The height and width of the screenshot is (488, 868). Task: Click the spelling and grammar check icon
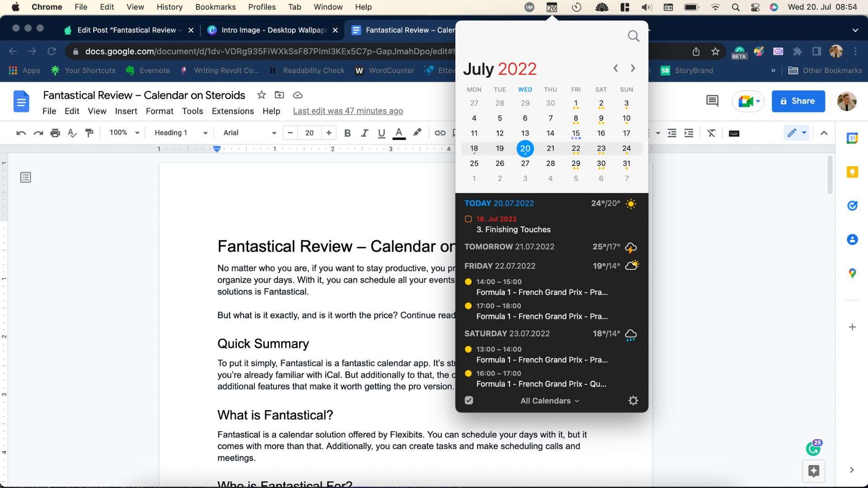click(x=72, y=133)
